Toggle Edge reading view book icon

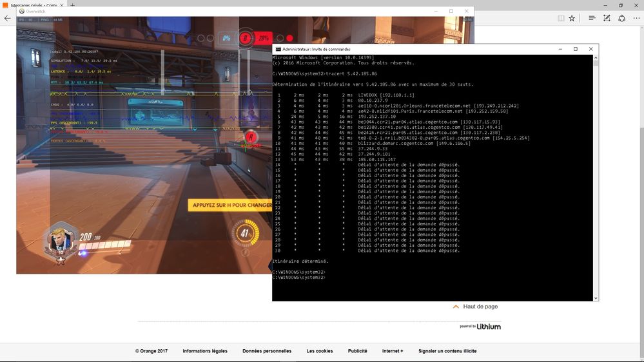pyautogui.click(x=561, y=18)
